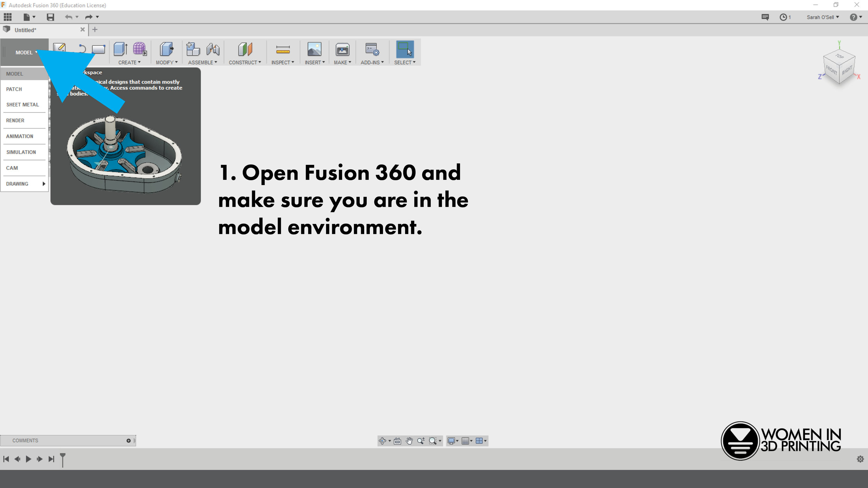868x488 pixels.
Task: Open timeline settings gear icon
Action: tap(860, 459)
